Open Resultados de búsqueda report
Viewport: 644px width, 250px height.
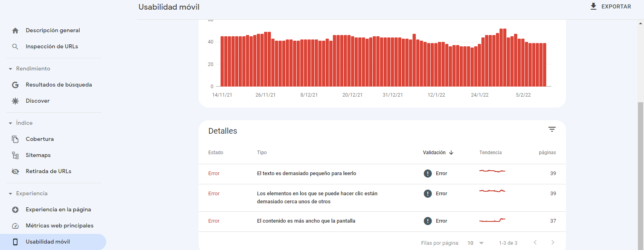tap(59, 85)
